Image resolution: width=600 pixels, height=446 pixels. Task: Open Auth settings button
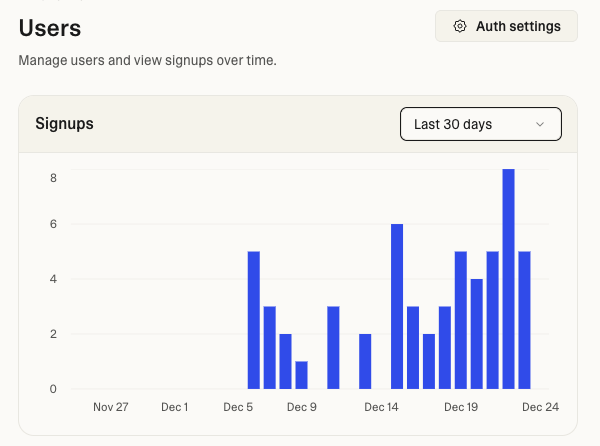tap(506, 26)
